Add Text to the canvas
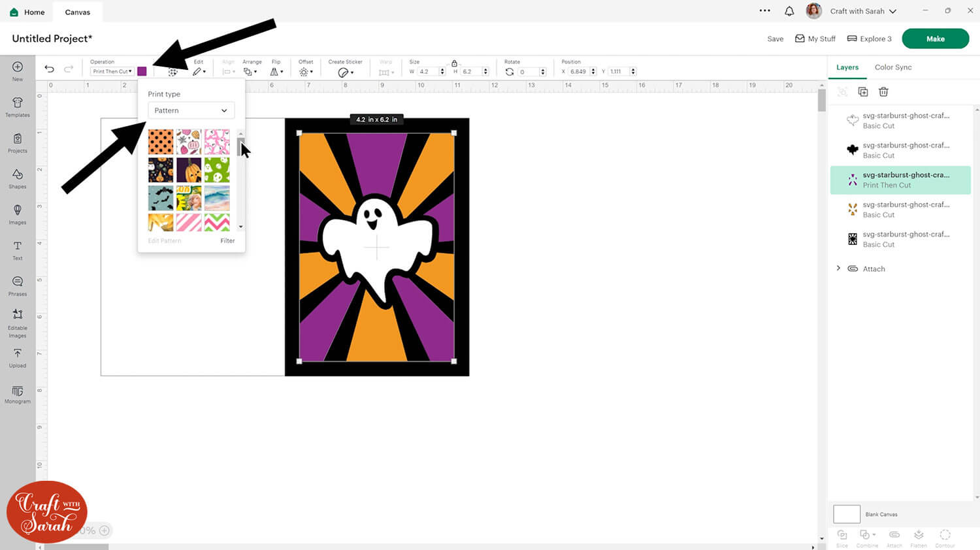The image size is (980, 550). click(18, 250)
